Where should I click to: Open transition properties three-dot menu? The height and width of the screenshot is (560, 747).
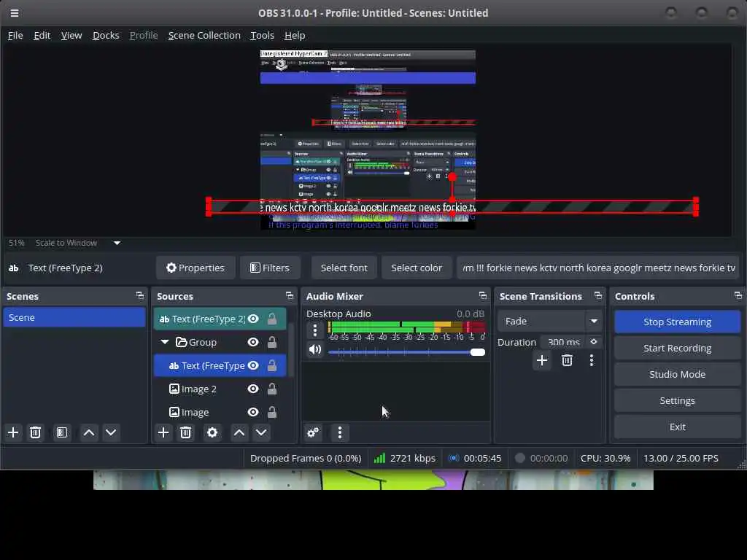592,360
